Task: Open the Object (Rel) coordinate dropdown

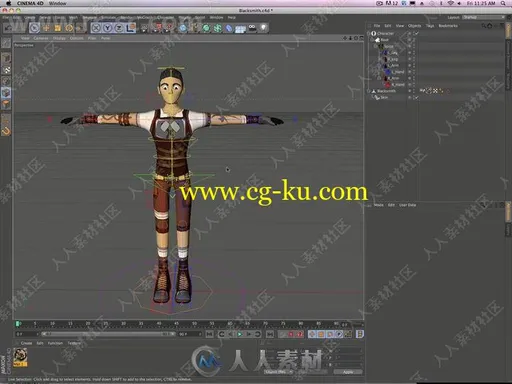Action: click(278, 372)
